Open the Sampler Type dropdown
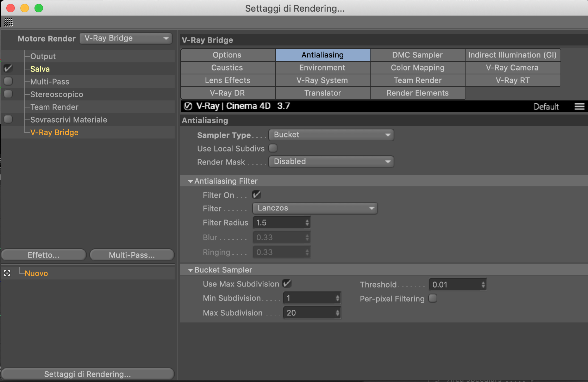The width and height of the screenshot is (588, 382). coord(331,135)
